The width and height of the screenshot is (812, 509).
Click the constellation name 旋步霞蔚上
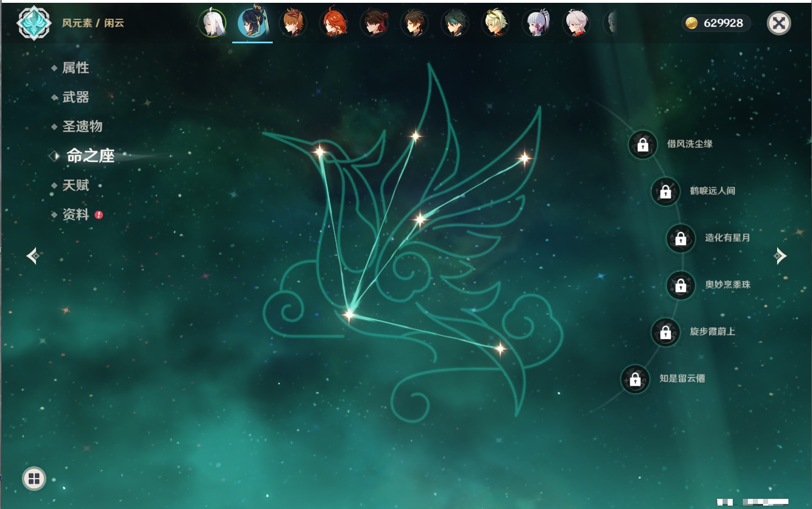point(712,331)
